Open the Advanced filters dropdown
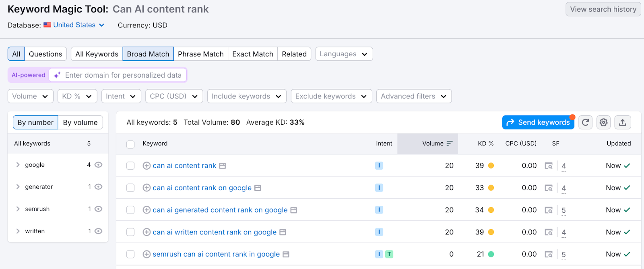 pos(413,97)
